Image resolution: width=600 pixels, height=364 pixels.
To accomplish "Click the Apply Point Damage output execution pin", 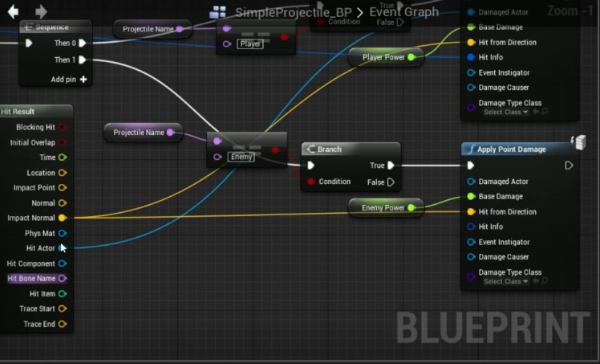I will (569, 165).
